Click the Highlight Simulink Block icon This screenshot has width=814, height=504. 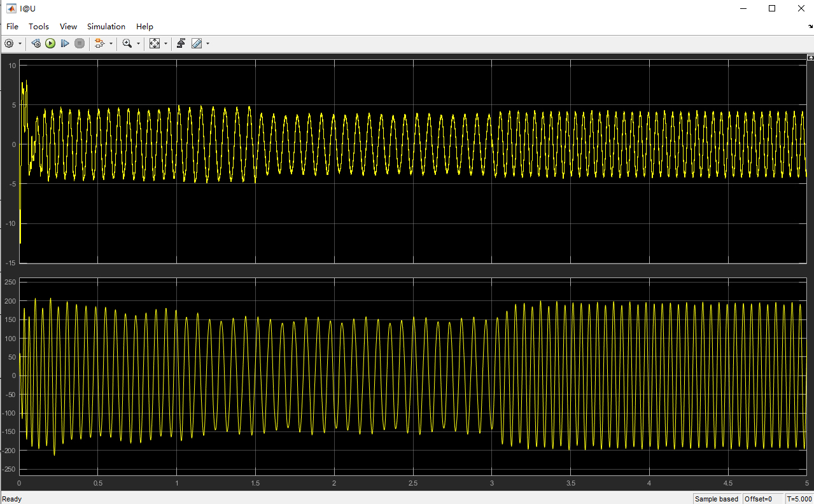(99, 43)
